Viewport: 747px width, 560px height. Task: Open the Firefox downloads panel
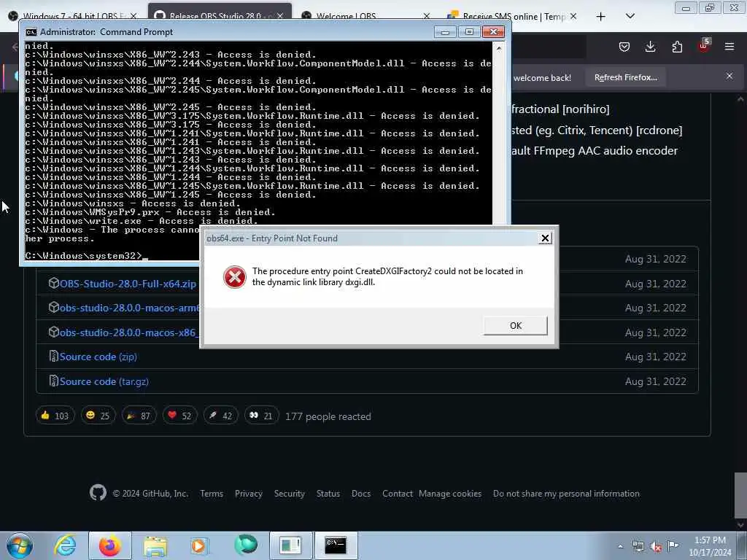(x=650, y=47)
